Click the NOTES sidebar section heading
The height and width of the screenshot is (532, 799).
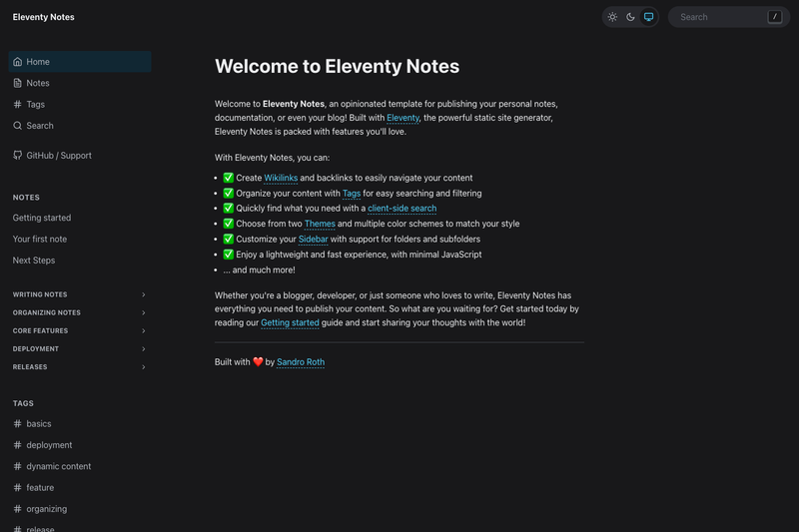26,198
